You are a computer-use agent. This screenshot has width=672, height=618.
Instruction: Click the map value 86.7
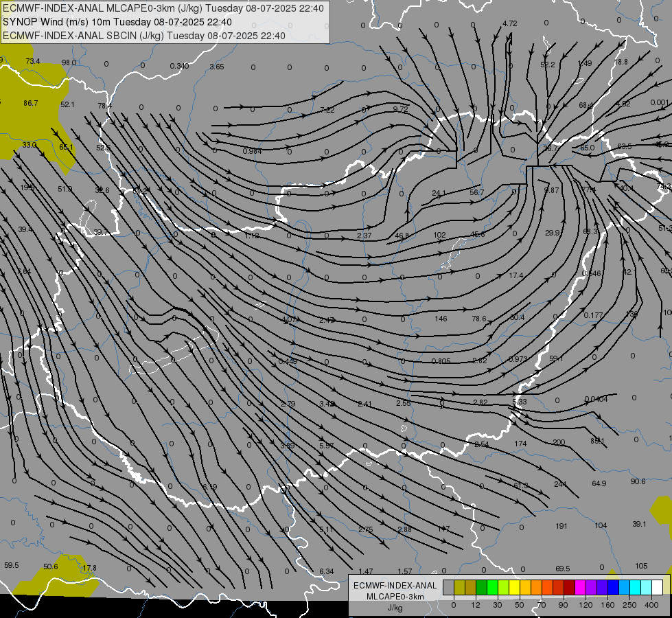[30, 103]
